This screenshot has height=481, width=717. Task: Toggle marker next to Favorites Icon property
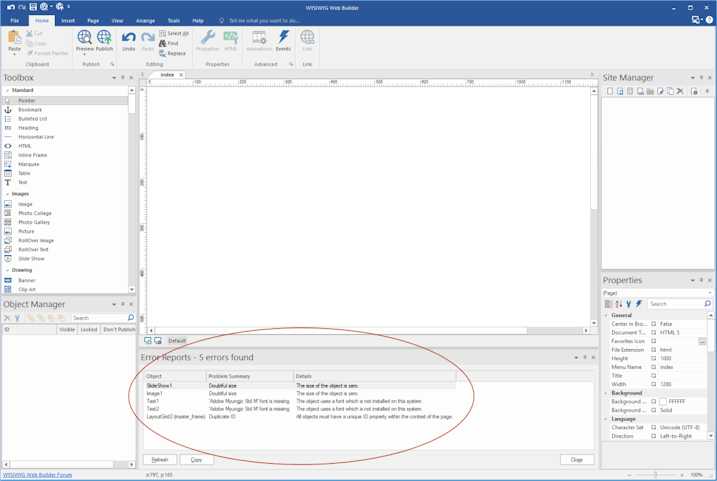pyautogui.click(x=654, y=341)
